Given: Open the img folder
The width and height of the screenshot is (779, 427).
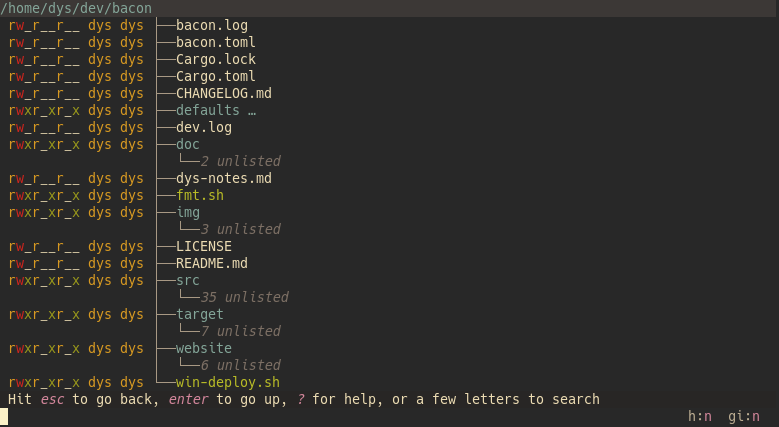Looking at the screenshot, I should pos(188,212).
